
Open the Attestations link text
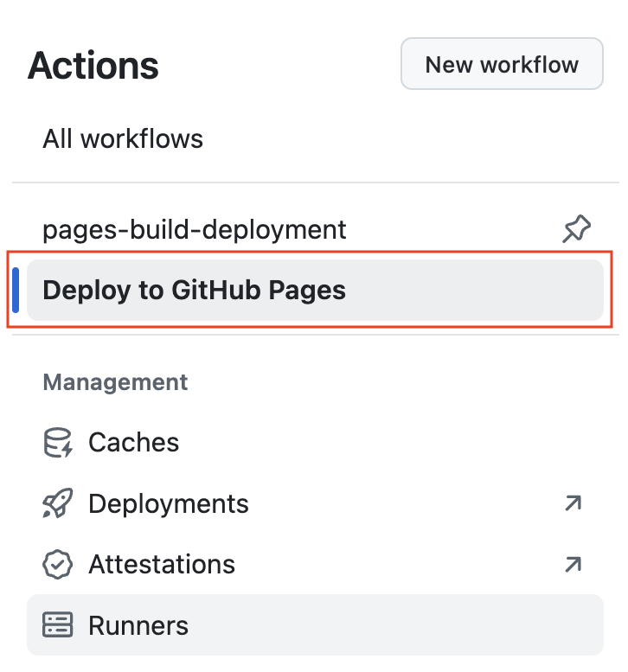click(x=162, y=565)
